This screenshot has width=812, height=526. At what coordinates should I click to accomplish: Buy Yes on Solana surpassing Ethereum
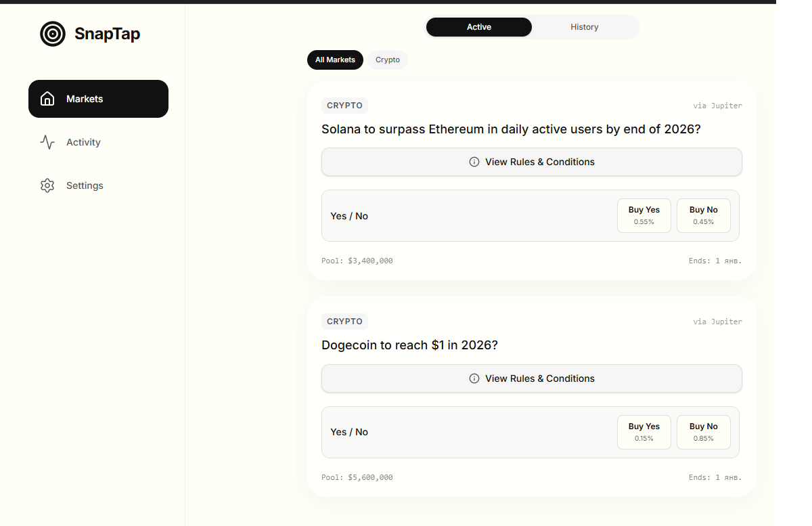pyautogui.click(x=644, y=215)
